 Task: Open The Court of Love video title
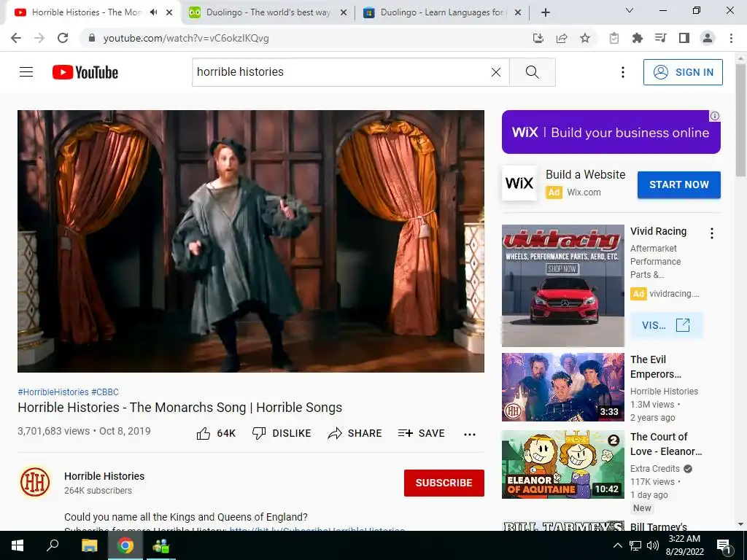coord(666,444)
